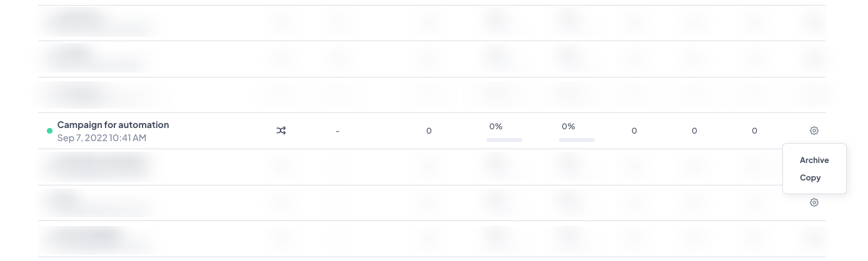Click the 0 count right after the dash
This screenshot has height=261, width=868.
[429, 130]
